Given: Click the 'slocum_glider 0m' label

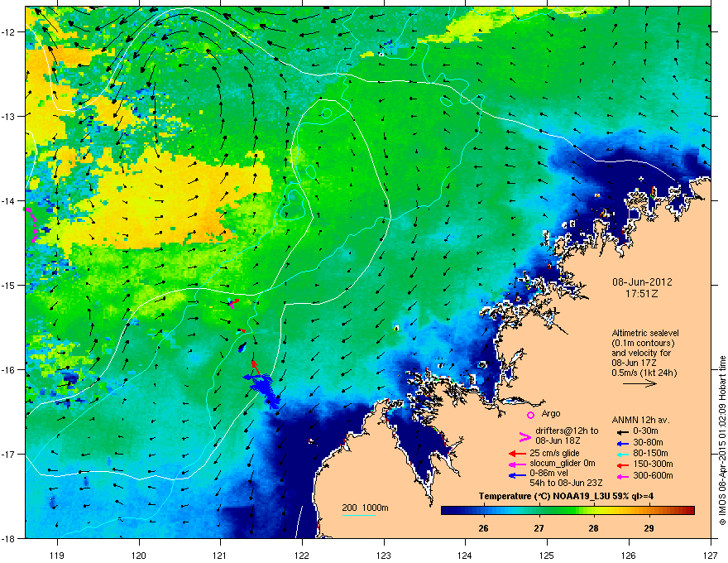Looking at the screenshot, I should point(563,464).
